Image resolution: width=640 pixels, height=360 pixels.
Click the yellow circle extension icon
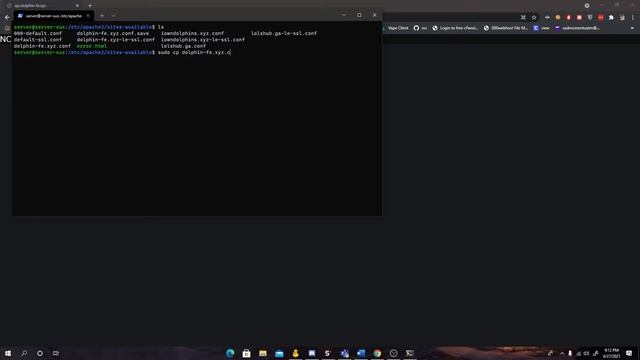click(558, 18)
